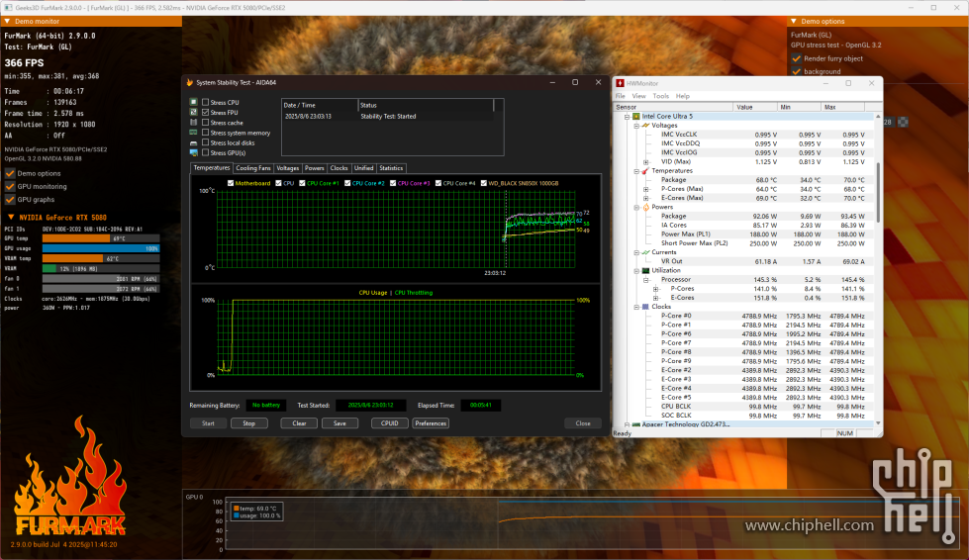This screenshot has height=560, width=969.
Task: Collapse the Powers tree node
Action: (636, 207)
